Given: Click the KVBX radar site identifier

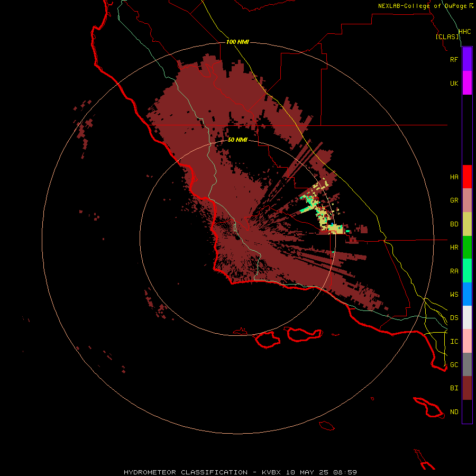Looking at the screenshot, I should [271, 472].
